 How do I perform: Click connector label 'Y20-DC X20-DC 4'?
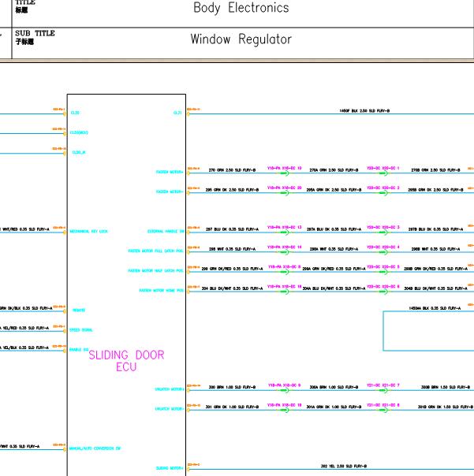point(383,247)
